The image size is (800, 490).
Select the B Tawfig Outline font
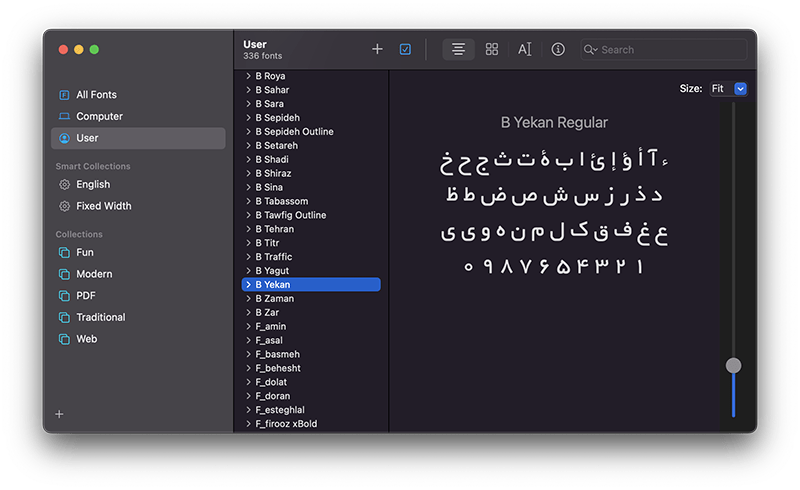tap(291, 215)
